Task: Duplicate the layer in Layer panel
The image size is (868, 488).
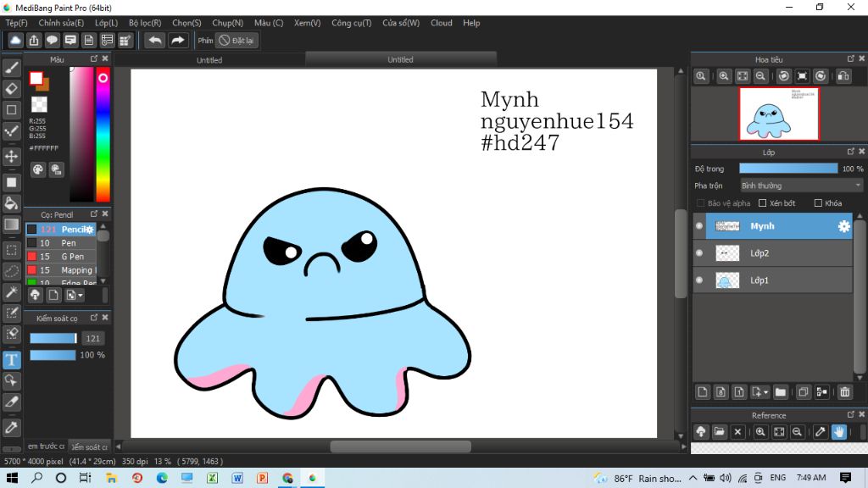Action: click(x=804, y=392)
